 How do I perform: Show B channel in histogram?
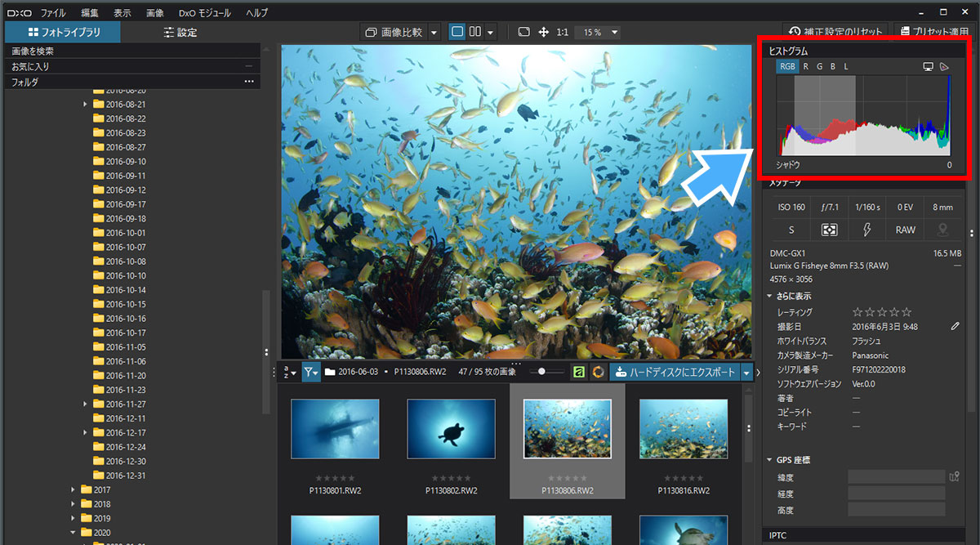tap(833, 66)
